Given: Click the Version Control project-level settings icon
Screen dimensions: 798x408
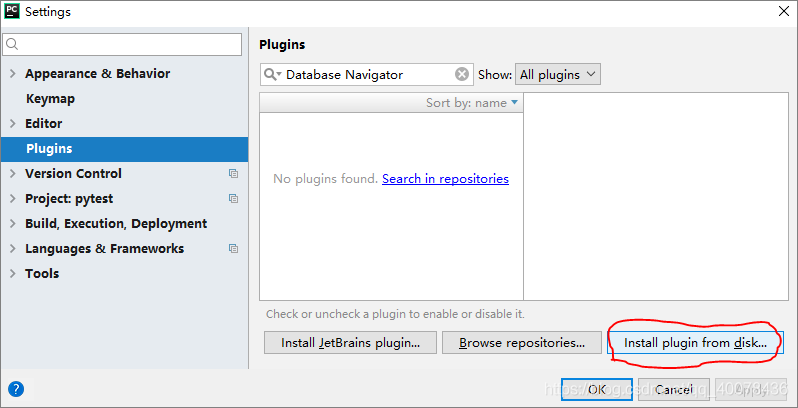Looking at the screenshot, I should tap(233, 174).
